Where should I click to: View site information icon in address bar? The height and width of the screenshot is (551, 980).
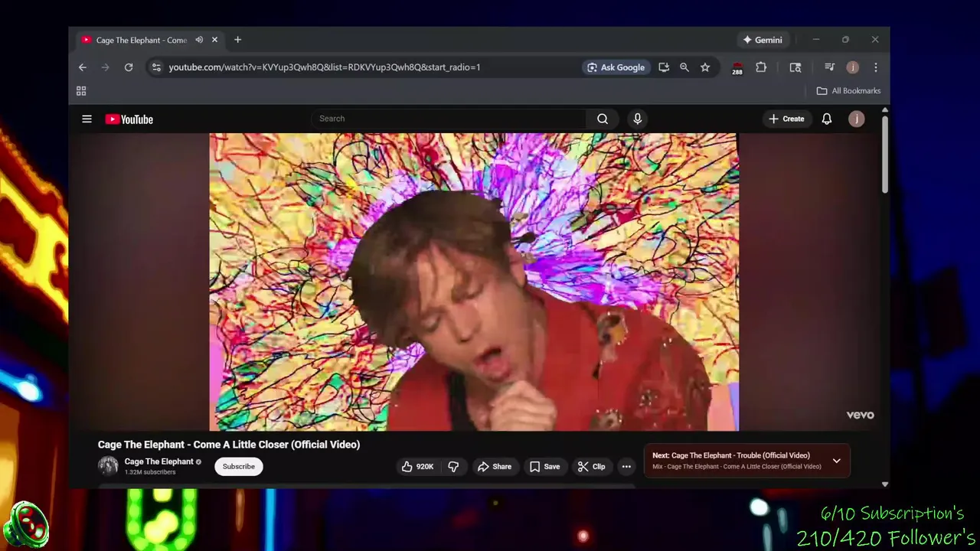click(156, 67)
